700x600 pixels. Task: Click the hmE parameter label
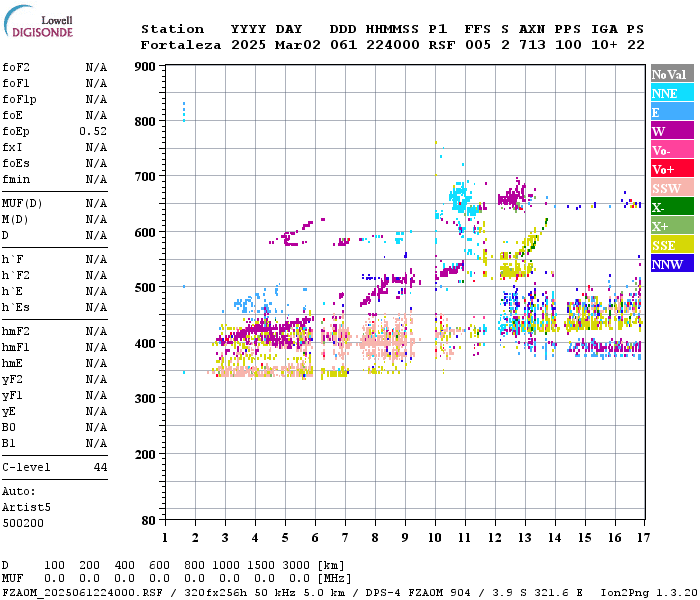click(x=12, y=363)
